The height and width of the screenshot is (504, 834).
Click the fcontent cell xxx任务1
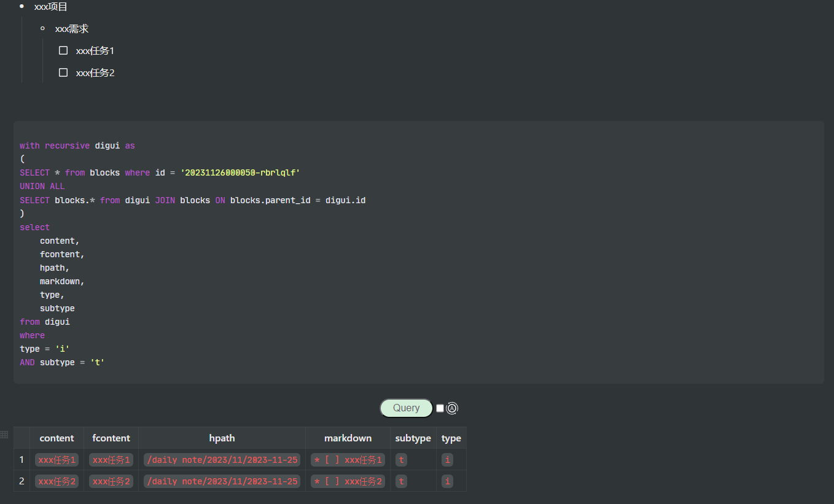point(111,460)
